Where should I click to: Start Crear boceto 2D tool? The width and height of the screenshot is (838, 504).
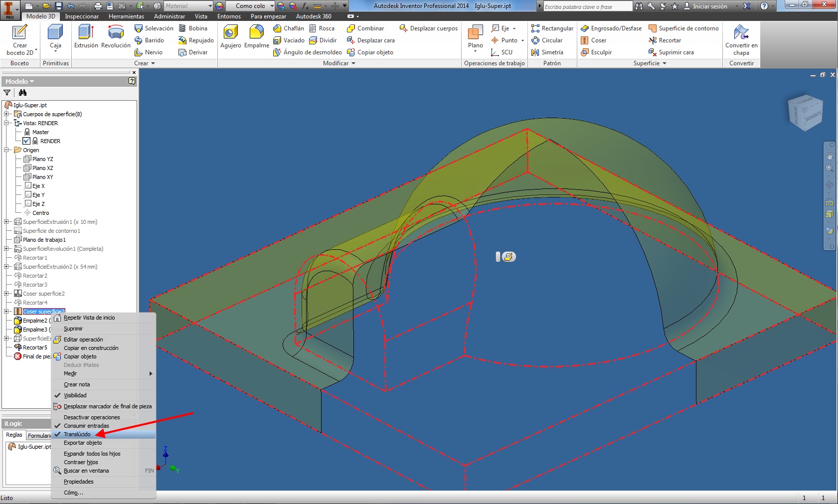[x=20, y=40]
